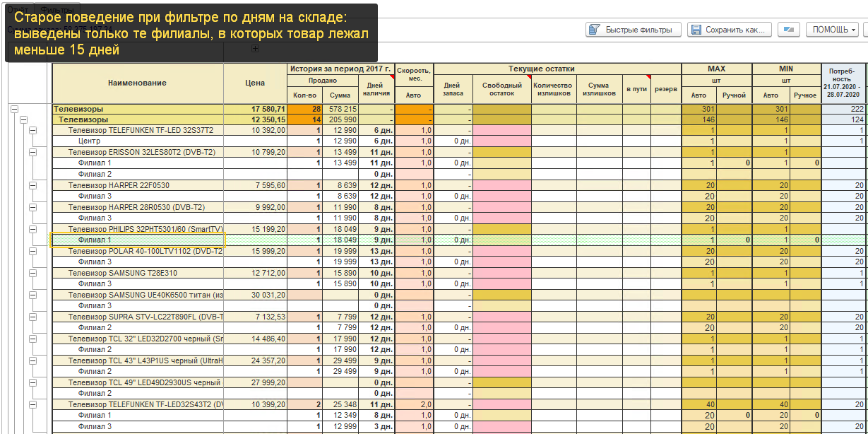Click the Потребность value 222

[844, 110]
